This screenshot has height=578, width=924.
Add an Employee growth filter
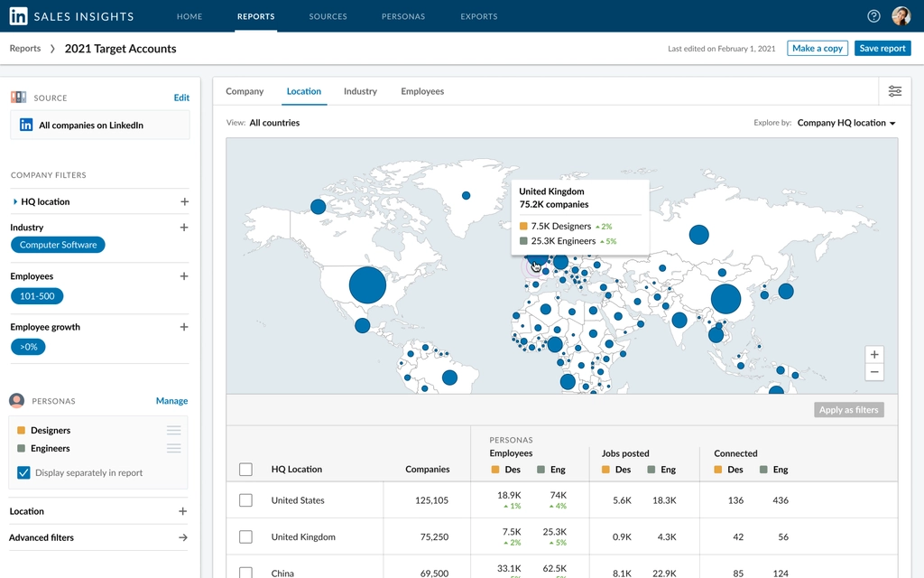tap(184, 327)
